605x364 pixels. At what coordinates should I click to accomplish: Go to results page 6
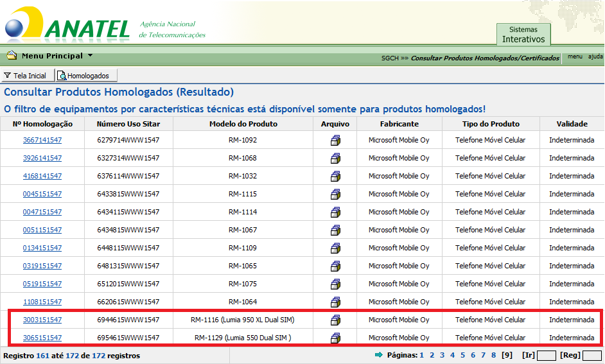pos(473,355)
